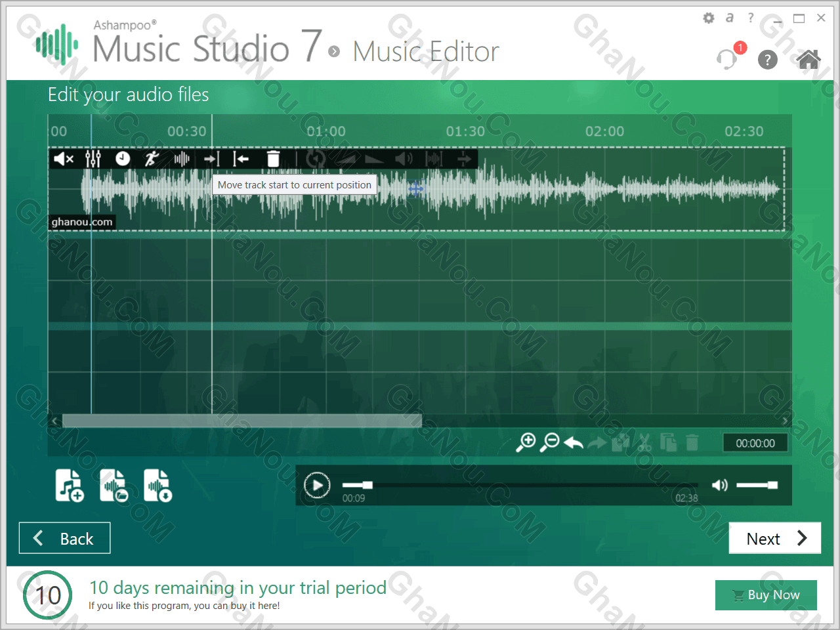Click the ghanou.com track label
The height and width of the screenshot is (630, 840).
pos(82,222)
